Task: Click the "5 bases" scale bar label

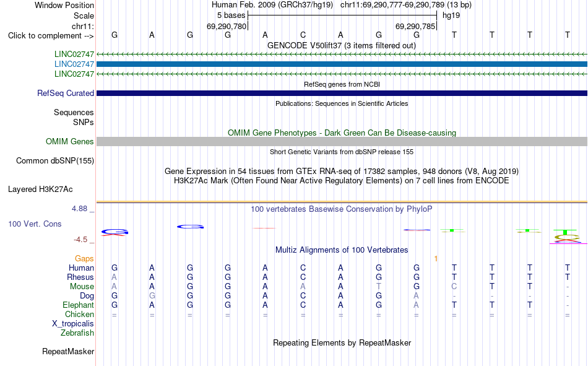Action: [x=231, y=15]
